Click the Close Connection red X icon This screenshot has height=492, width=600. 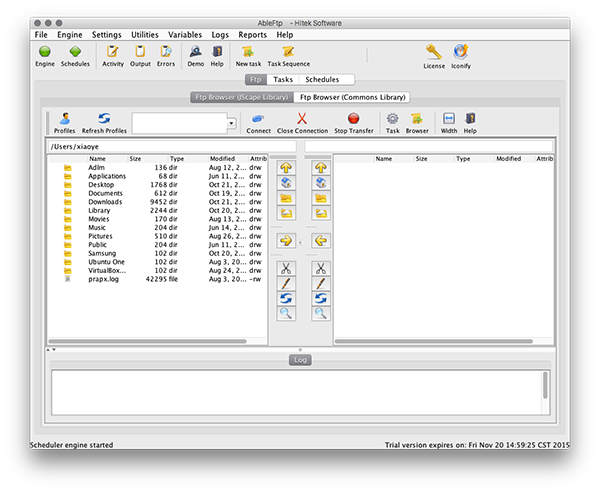coord(302,119)
